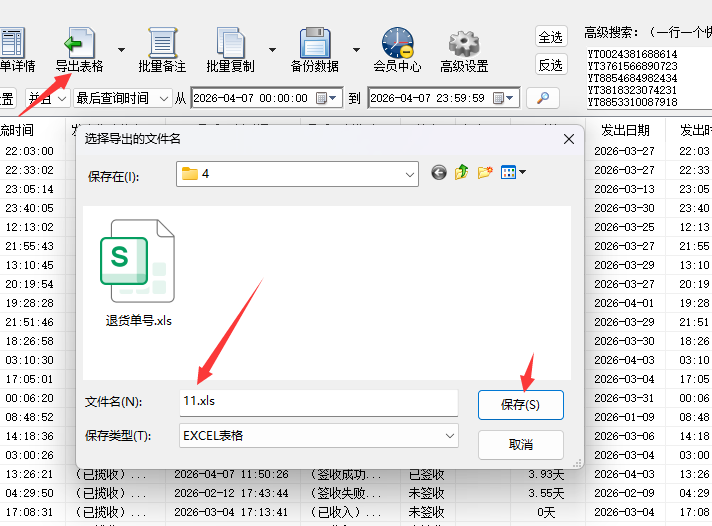Open the 批量备注 batch note tool

tap(162, 48)
